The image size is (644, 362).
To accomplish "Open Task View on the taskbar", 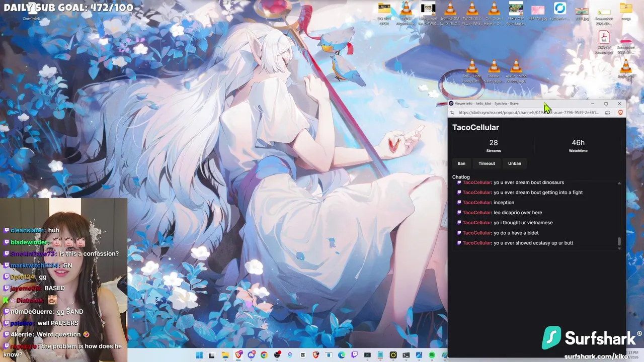I will [212, 355].
